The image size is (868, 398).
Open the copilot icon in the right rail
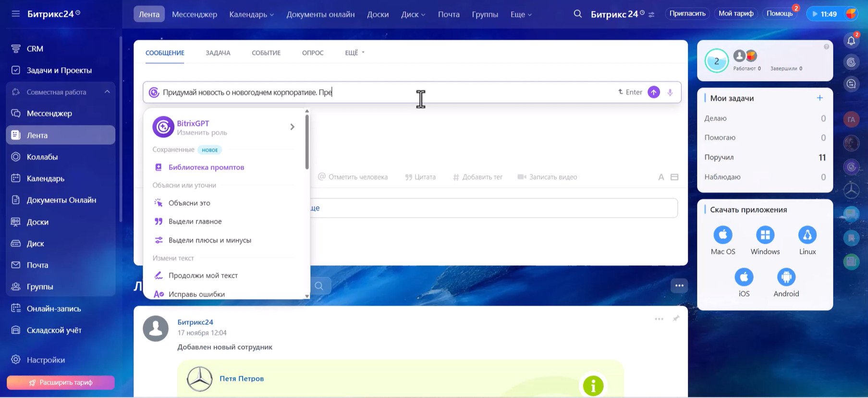tap(851, 62)
